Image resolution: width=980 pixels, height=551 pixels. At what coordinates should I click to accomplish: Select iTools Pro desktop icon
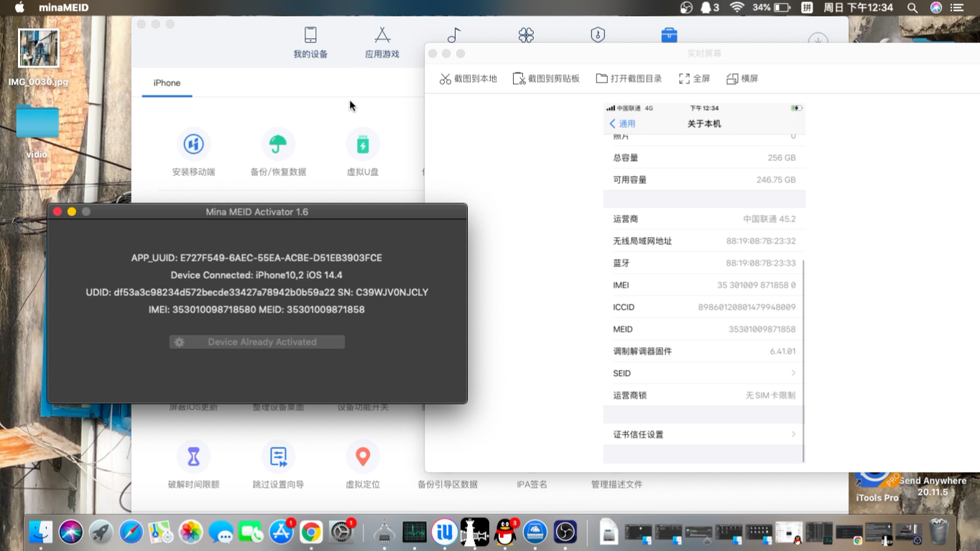click(877, 487)
